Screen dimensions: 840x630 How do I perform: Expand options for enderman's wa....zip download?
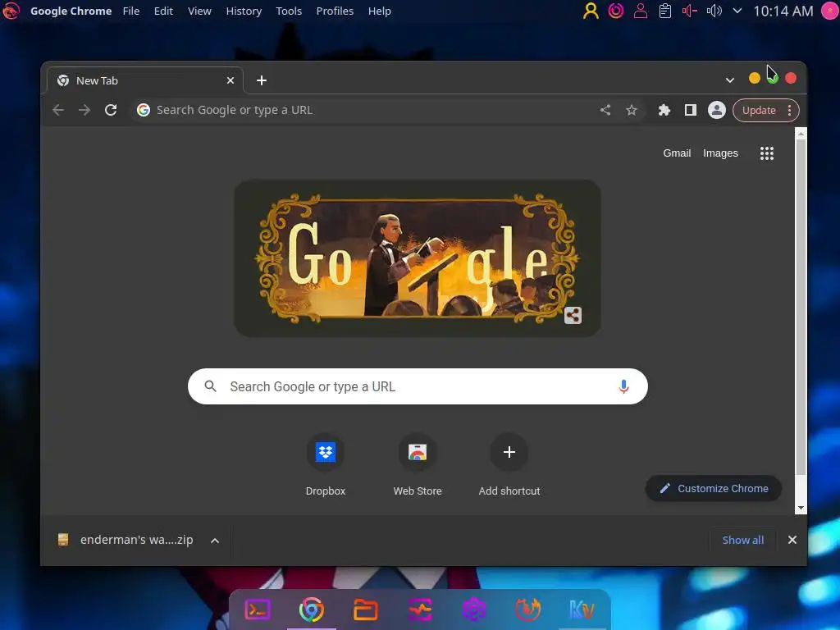(x=215, y=541)
